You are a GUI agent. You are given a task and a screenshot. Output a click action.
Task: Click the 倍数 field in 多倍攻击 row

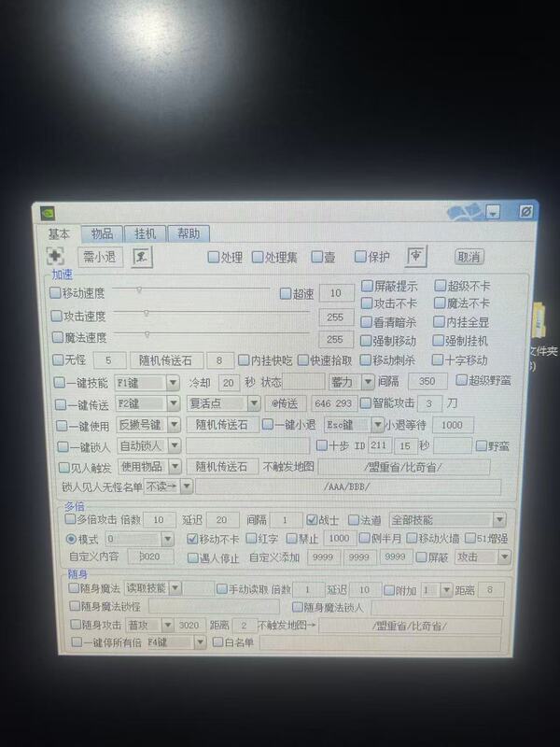click(159, 520)
